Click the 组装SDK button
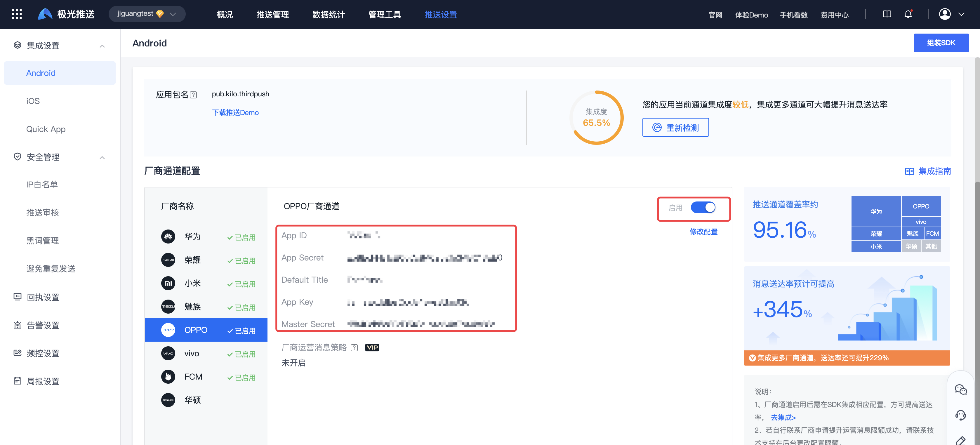980x445 pixels. click(x=941, y=43)
